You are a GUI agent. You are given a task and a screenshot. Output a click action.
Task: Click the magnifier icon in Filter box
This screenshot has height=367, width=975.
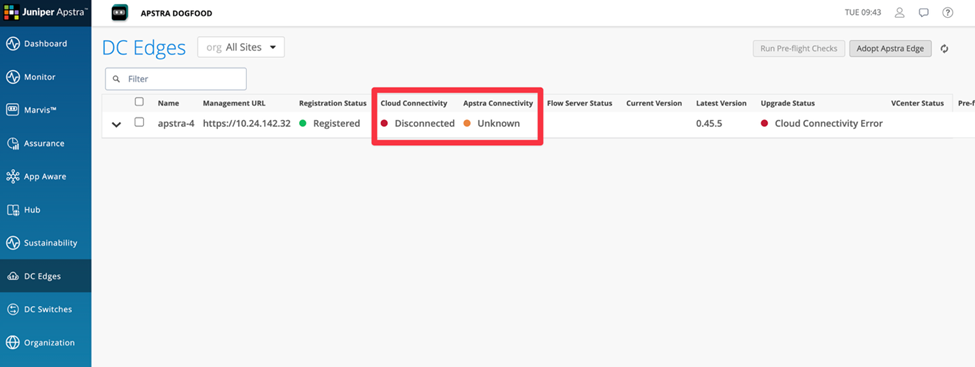(x=116, y=79)
